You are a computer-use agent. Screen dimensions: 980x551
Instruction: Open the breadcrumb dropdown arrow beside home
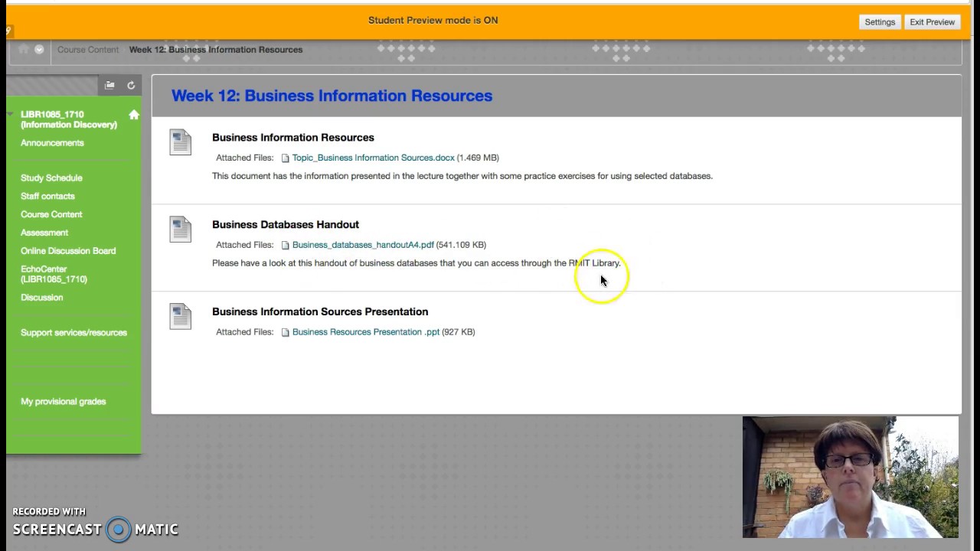tap(39, 50)
